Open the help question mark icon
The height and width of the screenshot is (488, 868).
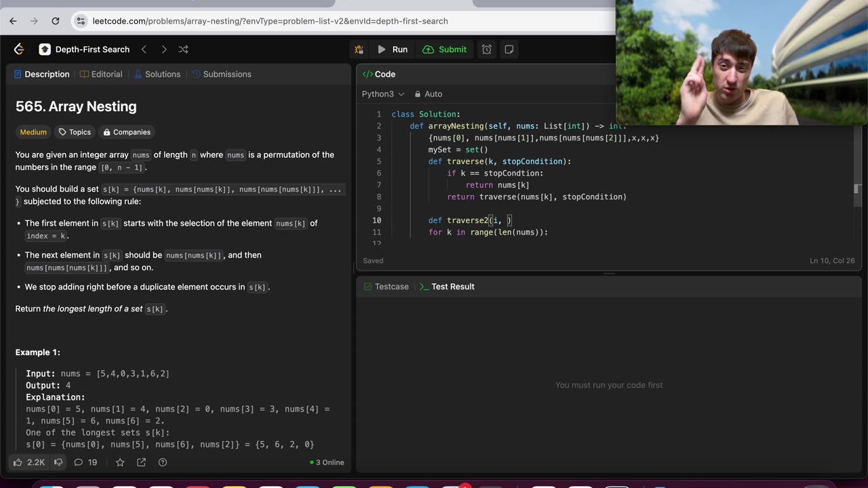coord(163,462)
